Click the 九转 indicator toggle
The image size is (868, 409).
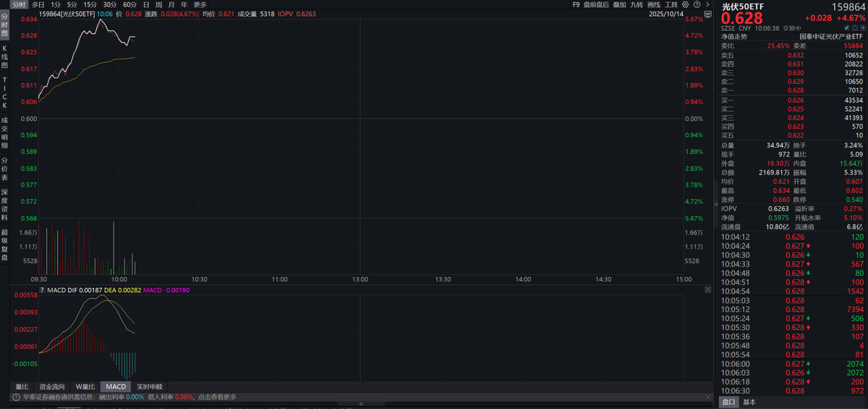(637, 4)
